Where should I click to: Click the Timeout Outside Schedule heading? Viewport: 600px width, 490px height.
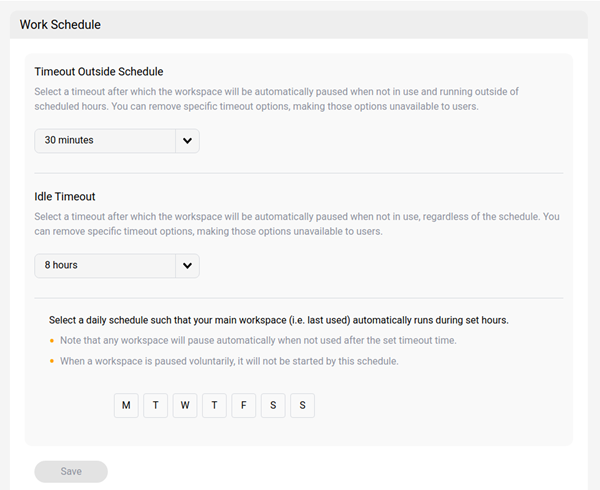(x=99, y=72)
